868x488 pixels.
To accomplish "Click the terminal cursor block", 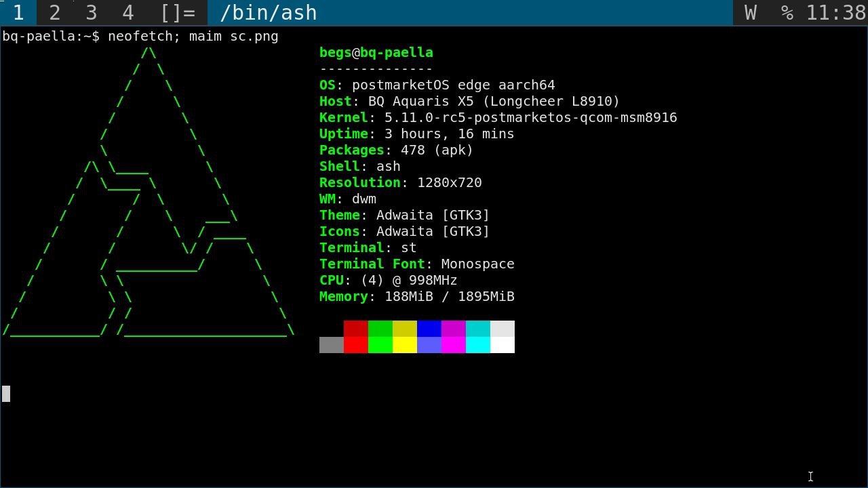I will click(6, 394).
